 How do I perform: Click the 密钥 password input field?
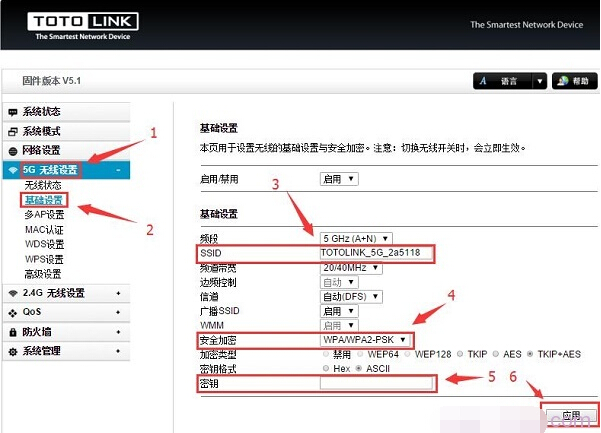pos(377,383)
